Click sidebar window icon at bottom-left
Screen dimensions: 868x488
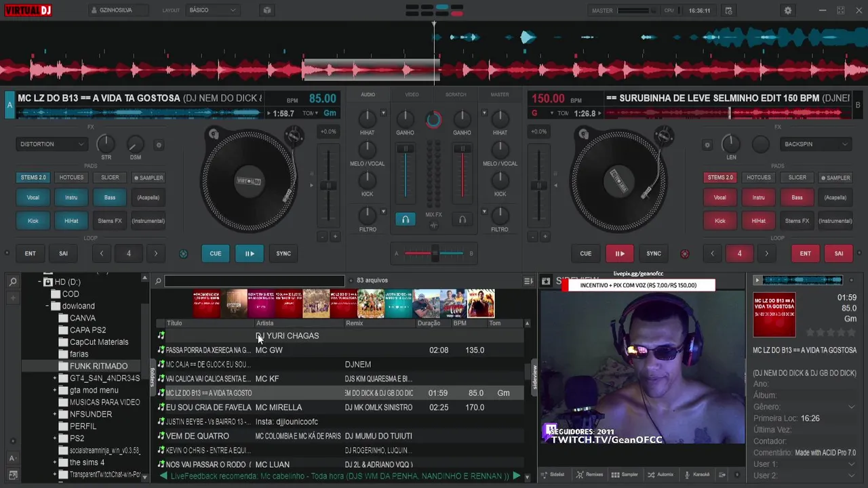(12, 475)
